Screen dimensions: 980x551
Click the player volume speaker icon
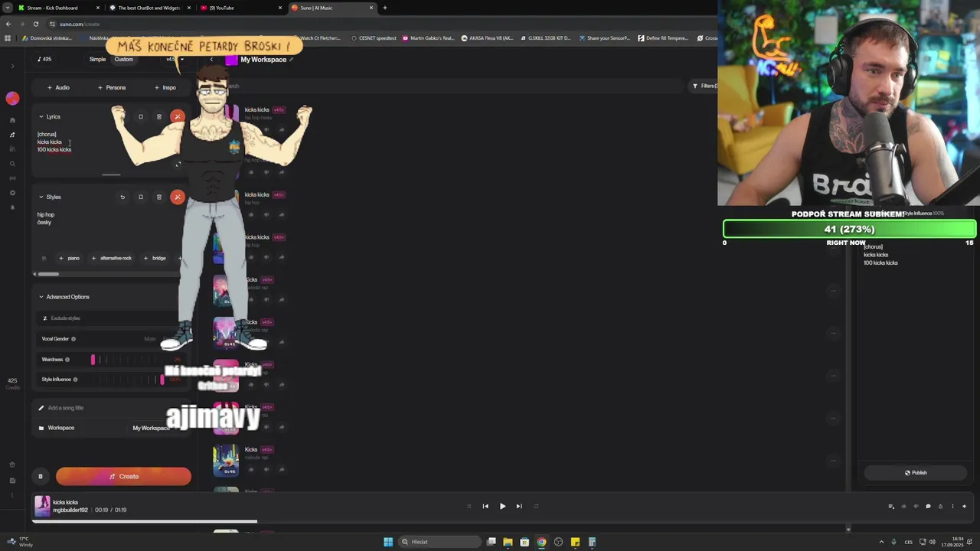(x=965, y=506)
